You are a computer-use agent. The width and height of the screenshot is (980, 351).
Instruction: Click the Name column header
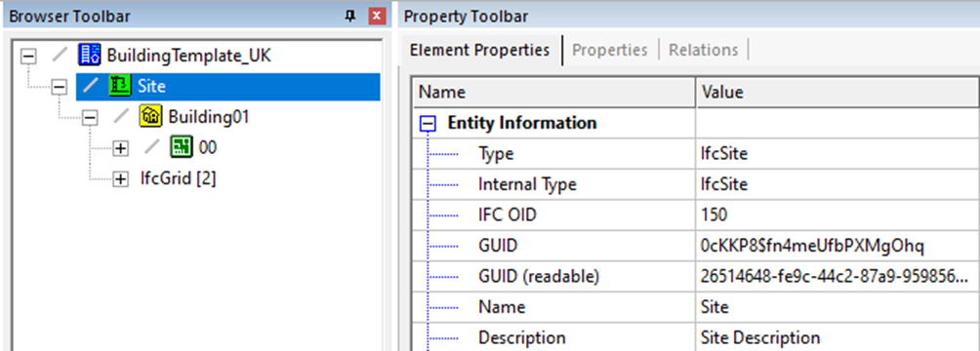click(554, 93)
